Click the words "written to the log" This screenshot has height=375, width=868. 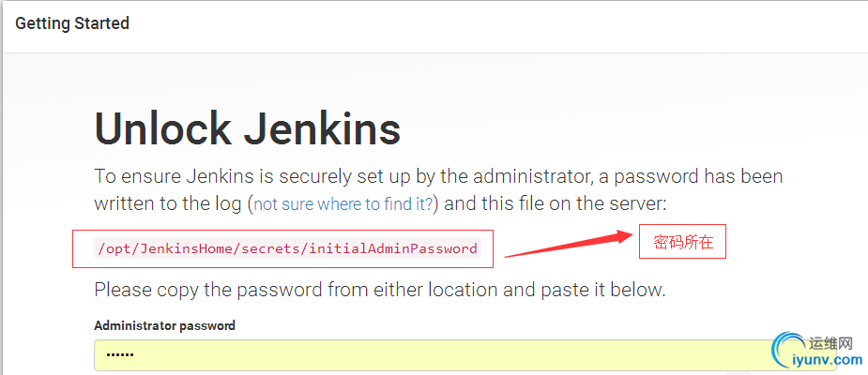tap(168, 204)
